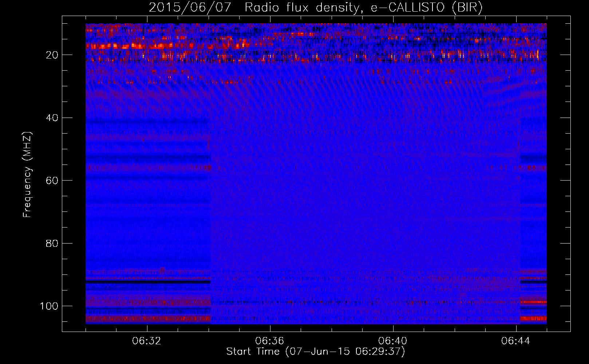The image size is (589, 364).
Task: Click the plot title '2015/06/07 Radio flux density'
Action: pyautogui.click(x=316, y=8)
